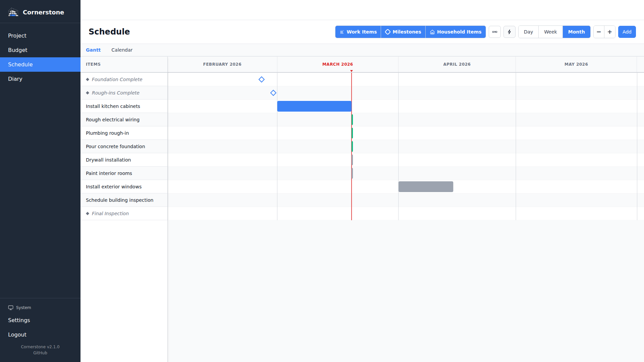The image size is (644, 362).
Task: Click the System monitor icon above Settings
Action: click(x=10, y=307)
